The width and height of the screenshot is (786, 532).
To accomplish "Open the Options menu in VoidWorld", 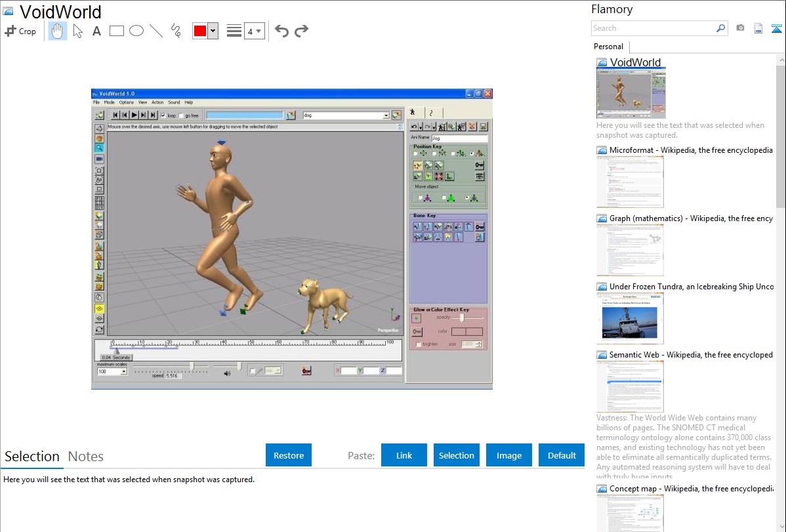I will coord(127,102).
